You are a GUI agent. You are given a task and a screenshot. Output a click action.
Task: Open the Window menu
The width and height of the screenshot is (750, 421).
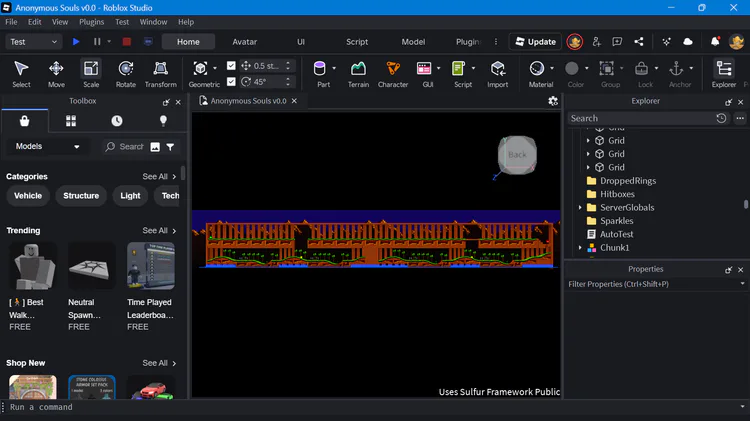pyautogui.click(x=153, y=22)
